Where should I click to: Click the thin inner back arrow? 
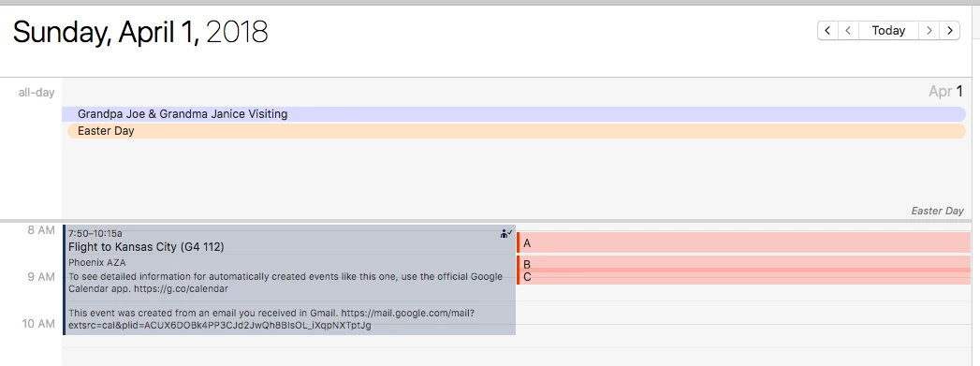point(848,30)
